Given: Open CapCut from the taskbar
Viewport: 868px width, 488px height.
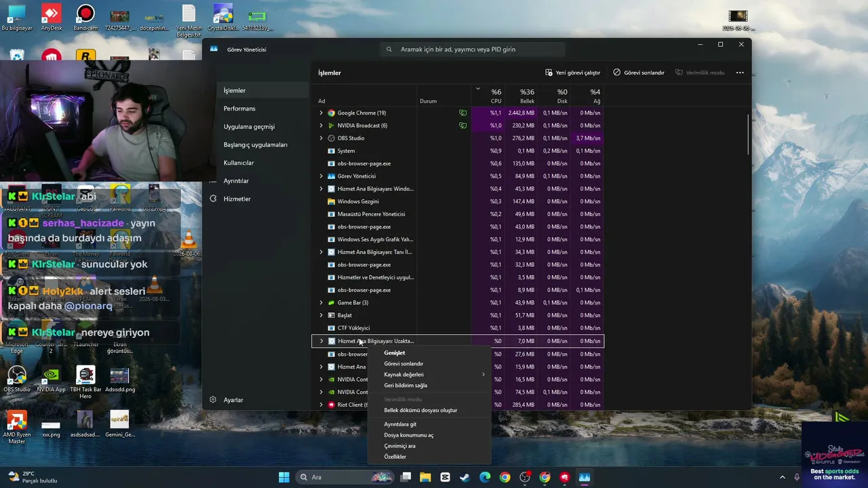Looking at the screenshot, I should (x=445, y=477).
